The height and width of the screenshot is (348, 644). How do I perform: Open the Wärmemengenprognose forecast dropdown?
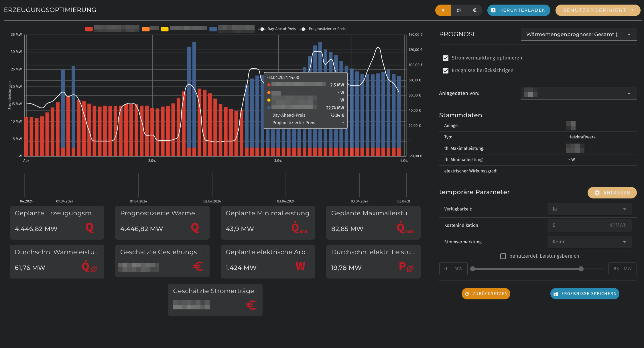pyautogui.click(x=578, y=34)
